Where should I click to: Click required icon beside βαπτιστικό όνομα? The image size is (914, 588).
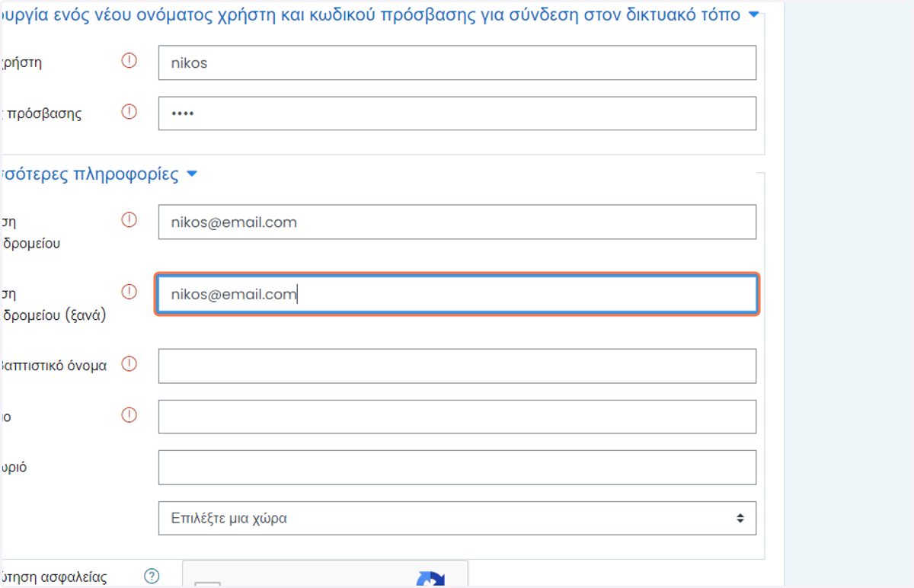click(x=129, y=364)
